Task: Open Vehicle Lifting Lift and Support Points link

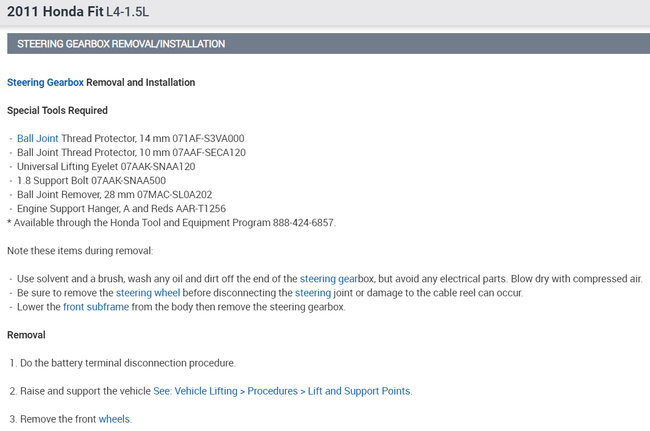Action: click(282, 390)
